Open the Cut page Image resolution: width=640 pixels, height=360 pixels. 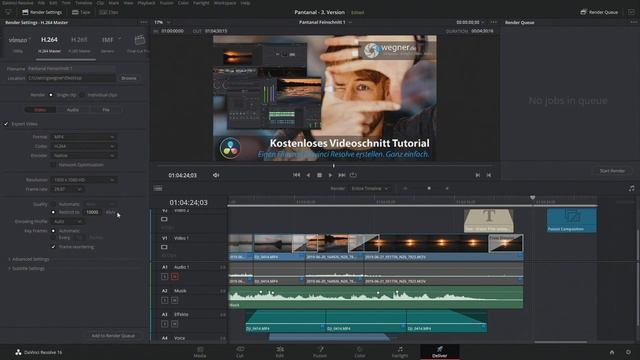tap(240, 352)
